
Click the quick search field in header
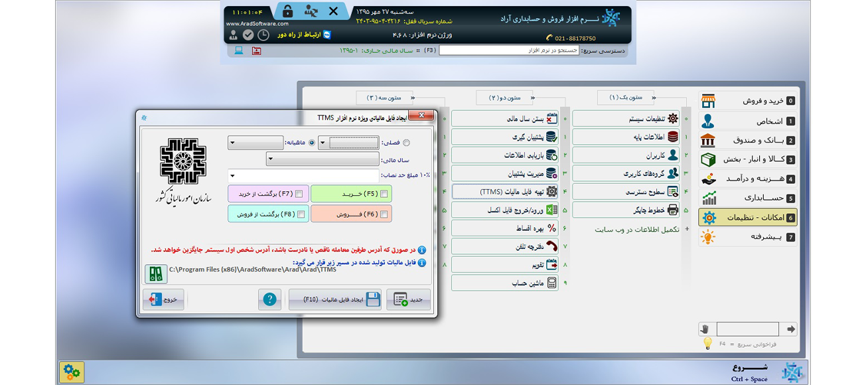(x=508, y=50)
